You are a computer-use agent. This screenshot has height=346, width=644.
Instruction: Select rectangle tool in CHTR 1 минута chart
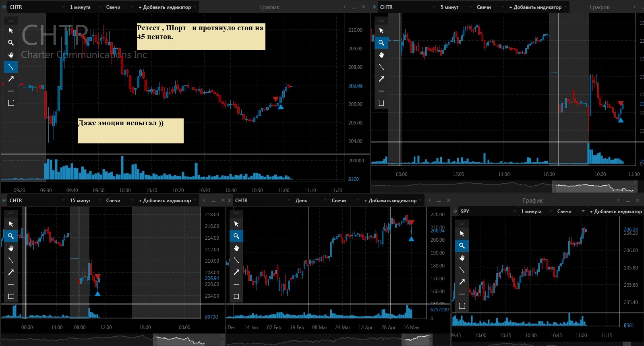tap(11, 103)
